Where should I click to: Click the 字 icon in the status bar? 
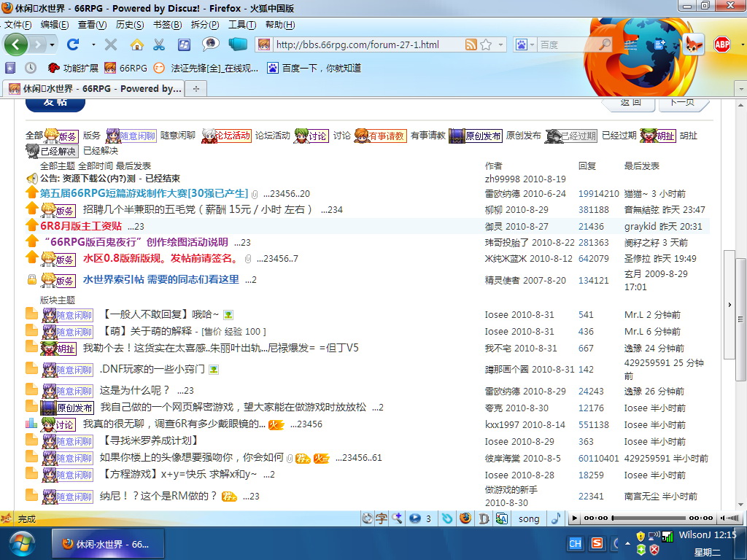click(x=381, y=518)
